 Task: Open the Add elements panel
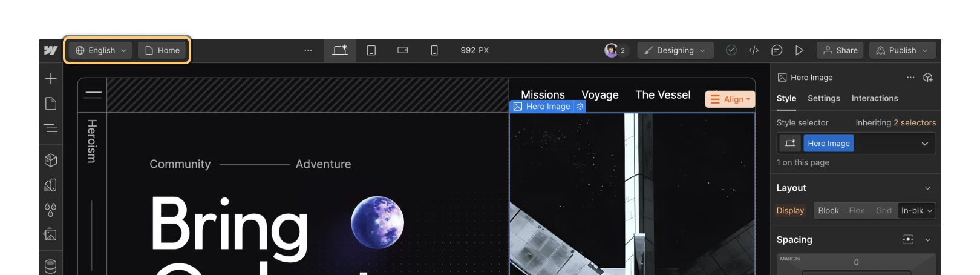pos(51,78)
